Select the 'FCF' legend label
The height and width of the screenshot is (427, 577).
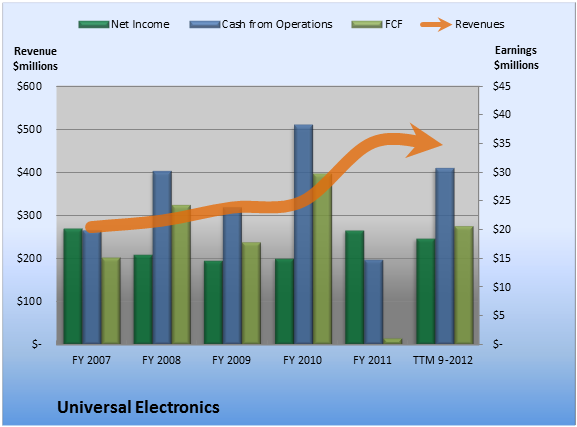pyautogui.click(x=394, y=24)
